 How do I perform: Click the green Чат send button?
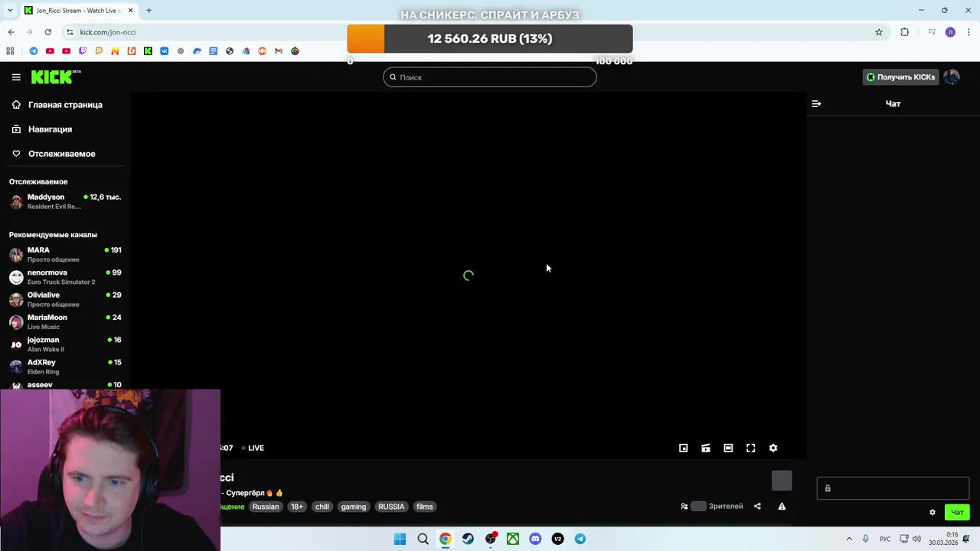click(957, 512)
